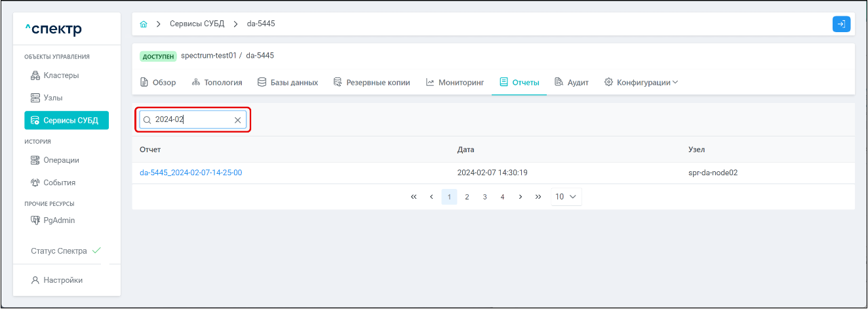Go to page 2 of reports
Screen dimensions: 868x309
(x=467, y=197)
